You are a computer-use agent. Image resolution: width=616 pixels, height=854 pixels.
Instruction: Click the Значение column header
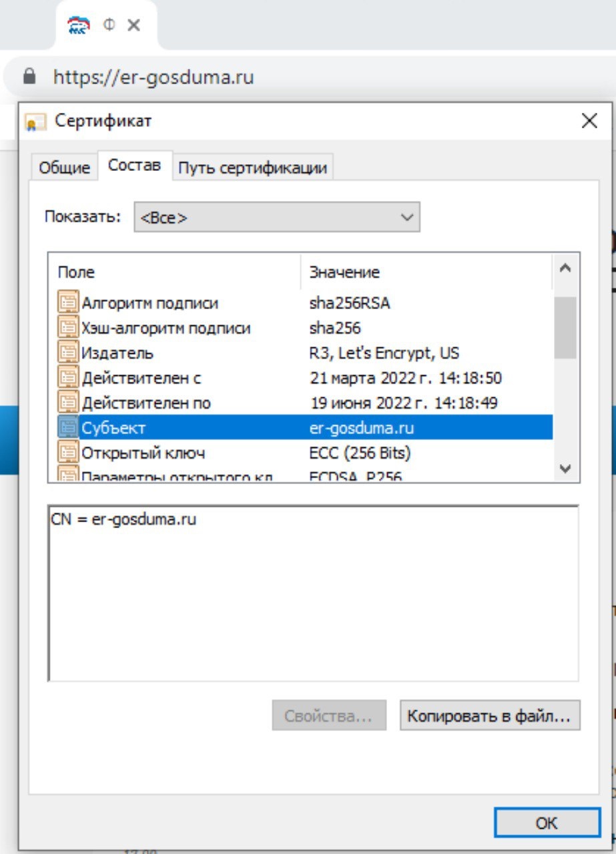click(427, 272)
